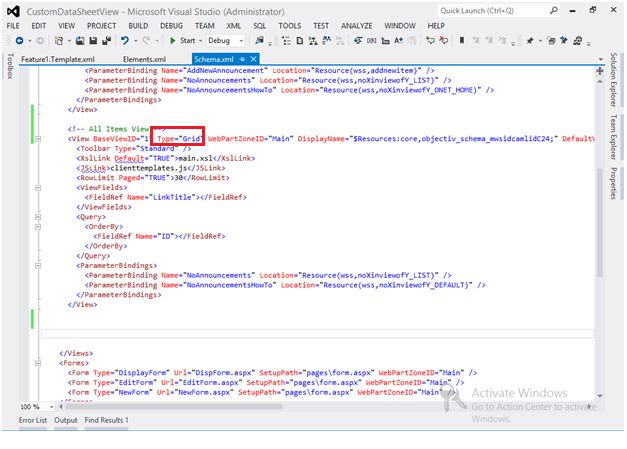The height and width of the screenshot is (449, 627).
Task: Switch to the Feature1.Template.xml tab
Action: click(x=58, y=59)
